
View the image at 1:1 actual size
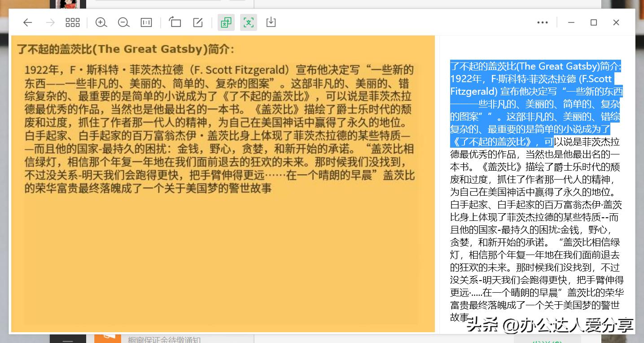pyautogui.click(x=146, y=22)
